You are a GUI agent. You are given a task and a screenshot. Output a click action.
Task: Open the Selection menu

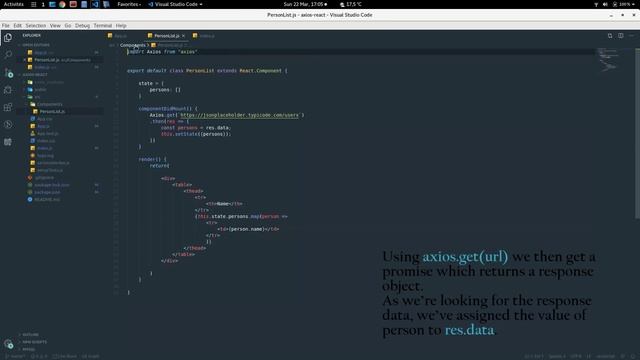pos(36,25)
